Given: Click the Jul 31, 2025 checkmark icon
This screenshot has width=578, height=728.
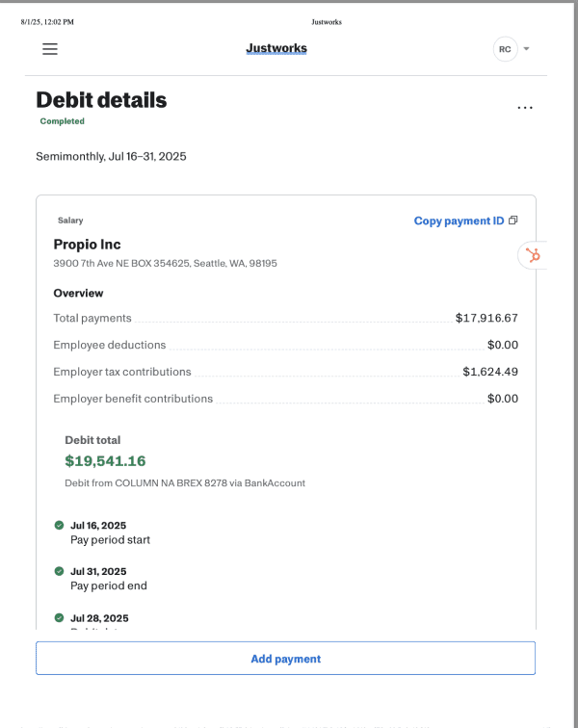Looking at the screenshot, I should (59, 571).
